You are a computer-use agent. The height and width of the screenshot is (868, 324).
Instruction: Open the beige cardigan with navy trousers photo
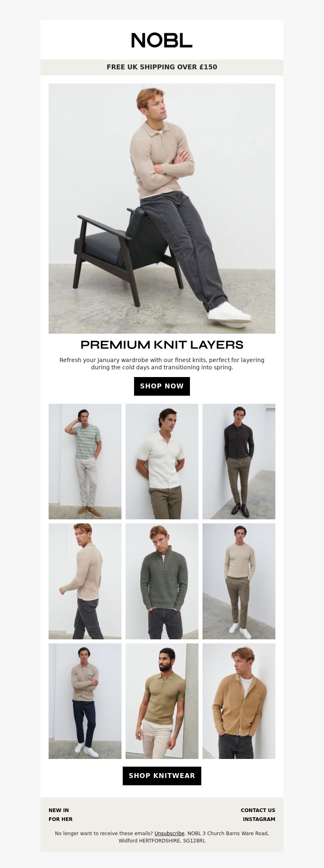coord(85,701)
